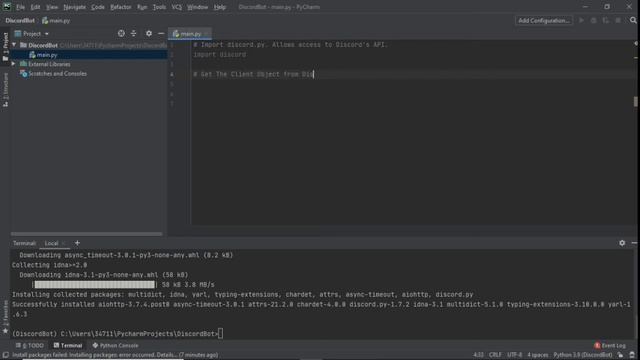
Task: Click the first comment line about discord.py
Action: tap(290, 44)
